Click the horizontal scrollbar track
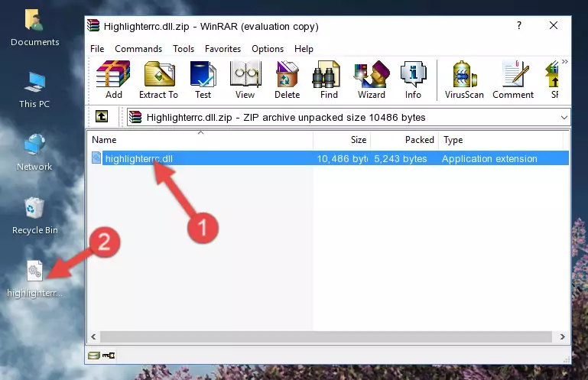The image size is (588, 380). pyautogui.click(x=326, y=336)
